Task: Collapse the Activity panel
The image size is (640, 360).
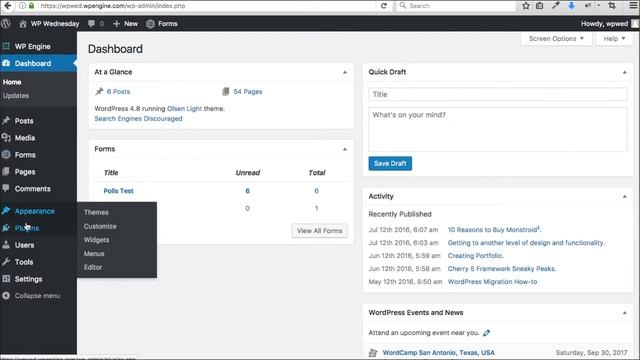Action: click(x=624, y=197)
